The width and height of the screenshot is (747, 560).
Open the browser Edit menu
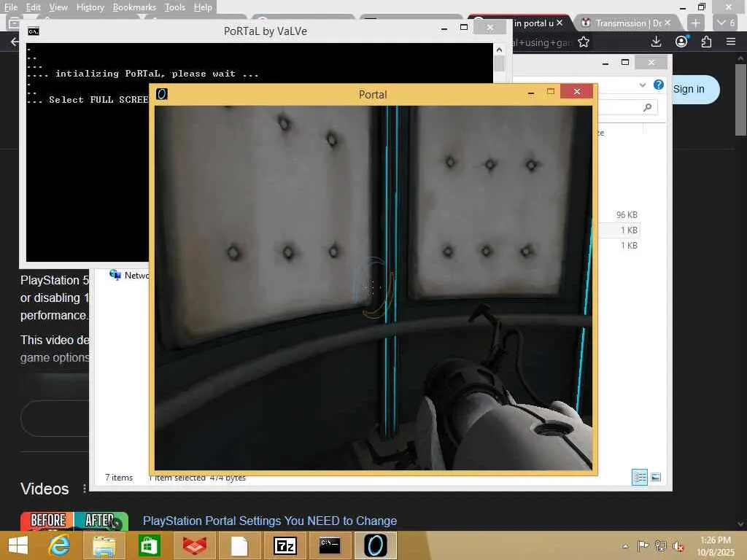coord(33,7)
